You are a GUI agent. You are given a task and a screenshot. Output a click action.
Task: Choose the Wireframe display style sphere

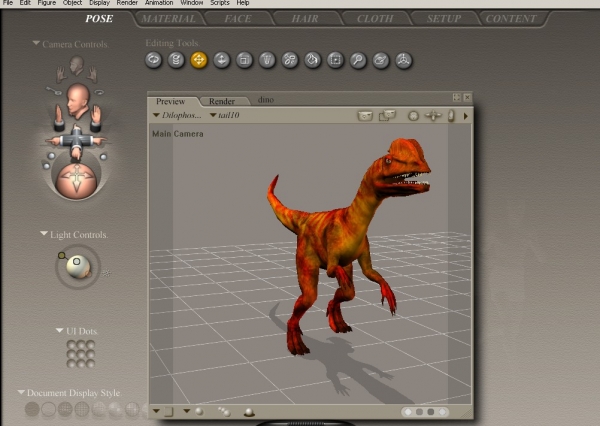point(65,409)
